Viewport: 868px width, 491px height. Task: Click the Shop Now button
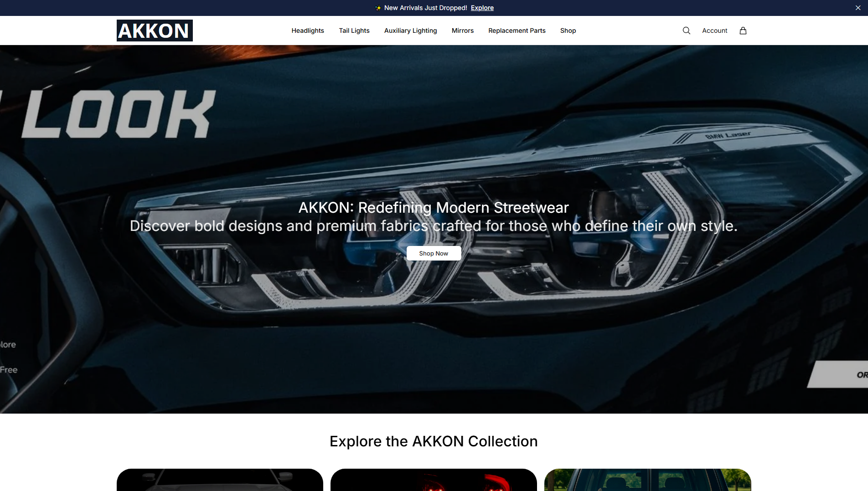tap(434, 253)
